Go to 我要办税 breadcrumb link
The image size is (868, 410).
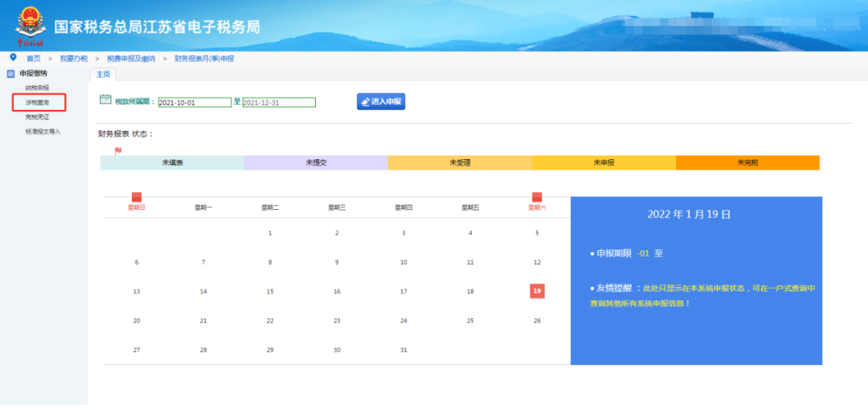[72, 59]
